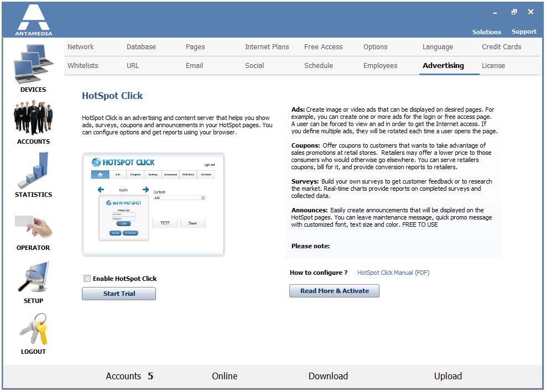Open the Devices section icon
546x392 pixels.
click(33, 64)
